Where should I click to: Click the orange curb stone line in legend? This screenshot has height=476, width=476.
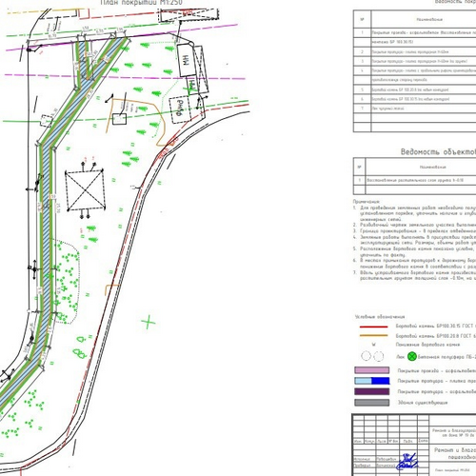(x=373, y=335)
